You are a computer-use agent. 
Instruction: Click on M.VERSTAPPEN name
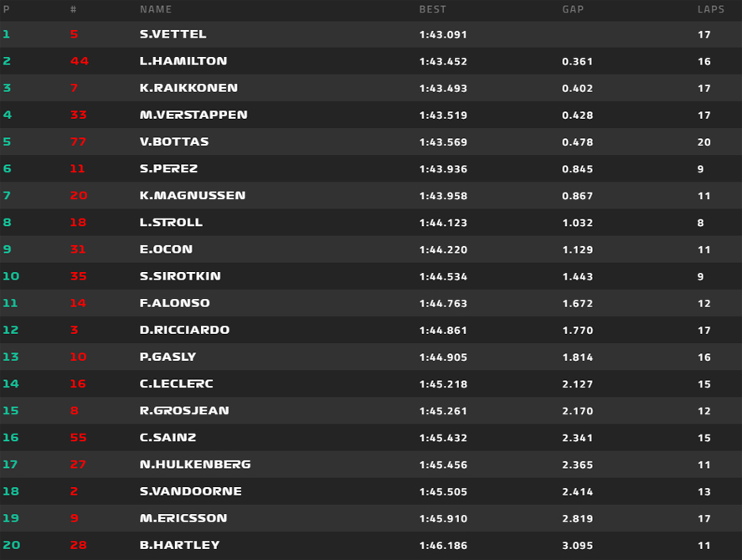pyautogui.click(x=193, y=115)
